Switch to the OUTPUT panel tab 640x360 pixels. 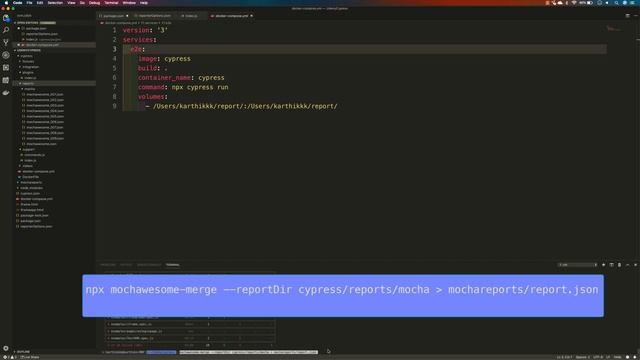[x=126, y=265]
